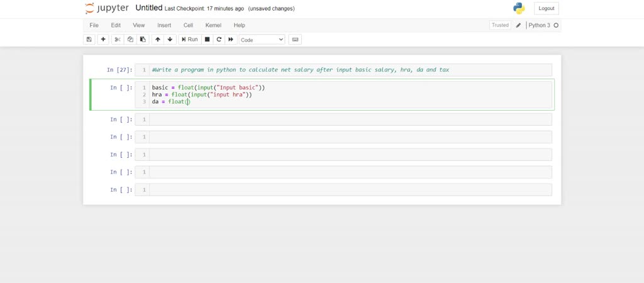Click the Logout button
Image resolution: width=644 pixels, height=283 pixels.
pyautogui.click(x=547, y=8)
